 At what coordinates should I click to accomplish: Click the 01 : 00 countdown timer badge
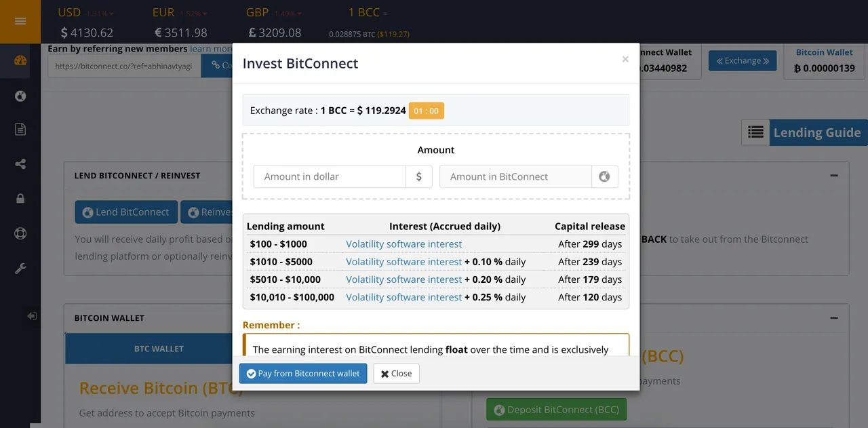point(426,111)
